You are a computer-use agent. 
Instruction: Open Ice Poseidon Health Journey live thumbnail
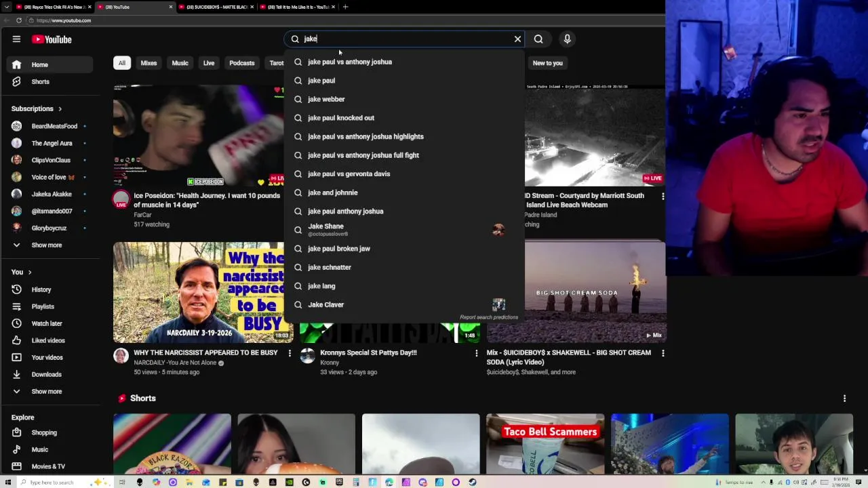[199, 136]
